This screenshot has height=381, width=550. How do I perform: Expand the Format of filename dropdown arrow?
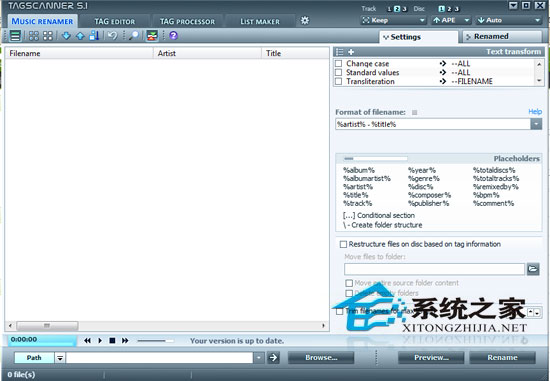pos(536,124)
